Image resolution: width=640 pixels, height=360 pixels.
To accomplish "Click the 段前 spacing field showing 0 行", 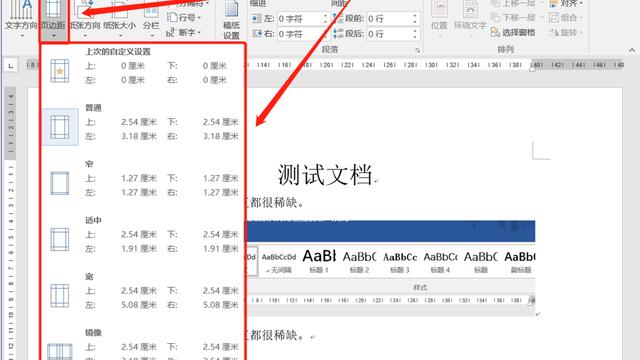I will [393, 19].
